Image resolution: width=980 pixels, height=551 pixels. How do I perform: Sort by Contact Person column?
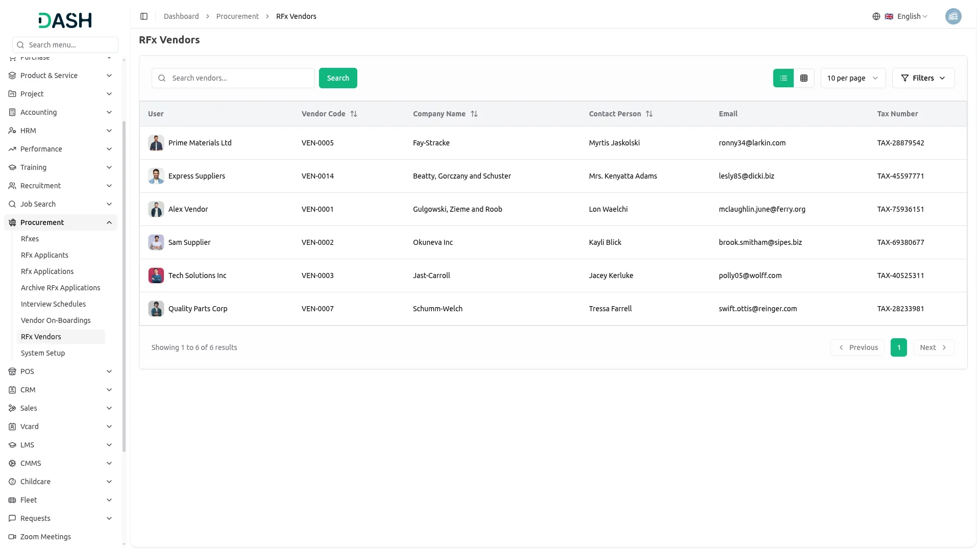coord(649,114)
